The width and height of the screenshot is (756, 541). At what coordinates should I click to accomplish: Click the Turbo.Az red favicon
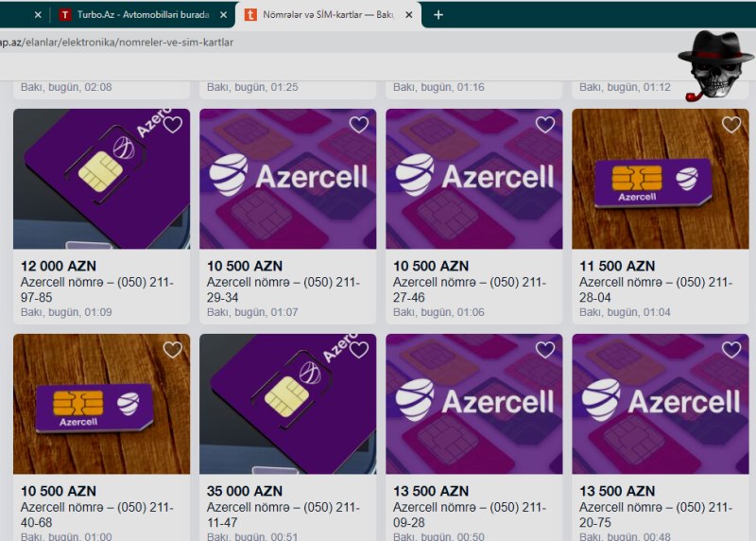pos(65,15)
